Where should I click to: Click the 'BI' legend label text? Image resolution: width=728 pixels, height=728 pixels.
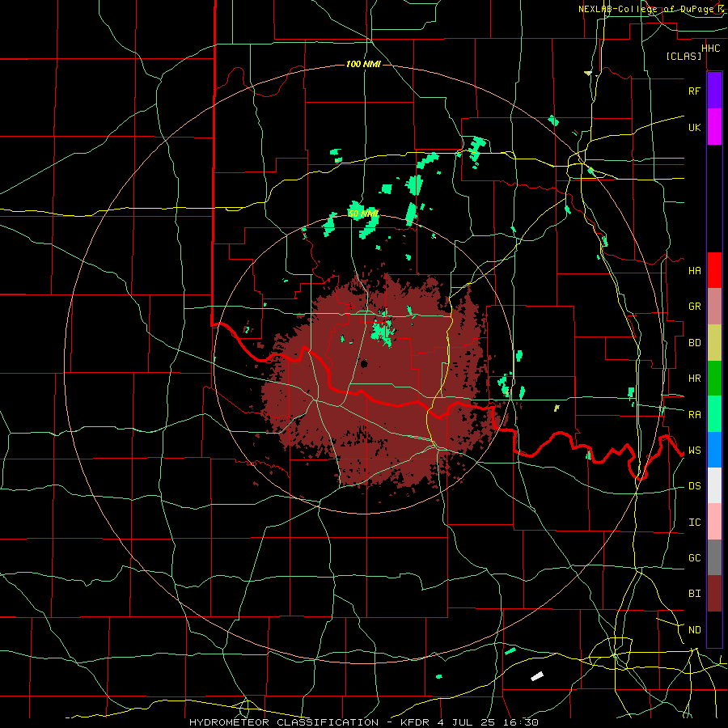694,594
